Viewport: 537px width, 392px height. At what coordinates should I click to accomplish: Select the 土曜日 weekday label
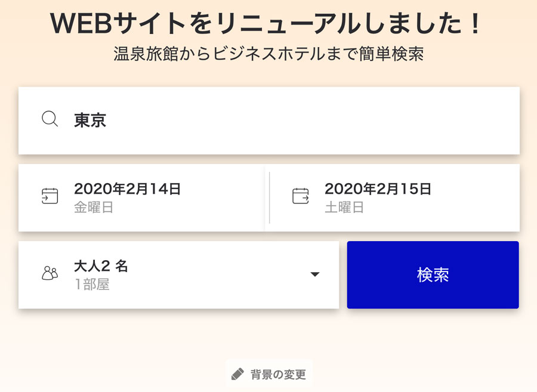pos(344,208)
